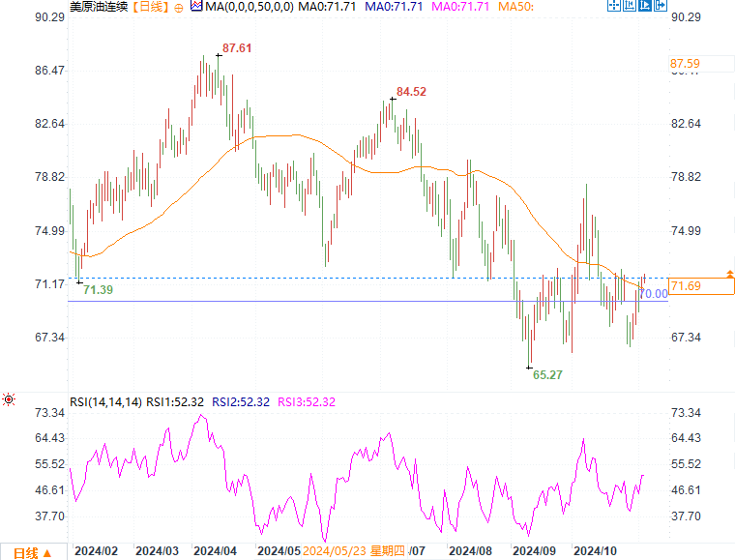Click the 2024/08 date on time axis
Screen dimensions: 735x560
(471, 551)
